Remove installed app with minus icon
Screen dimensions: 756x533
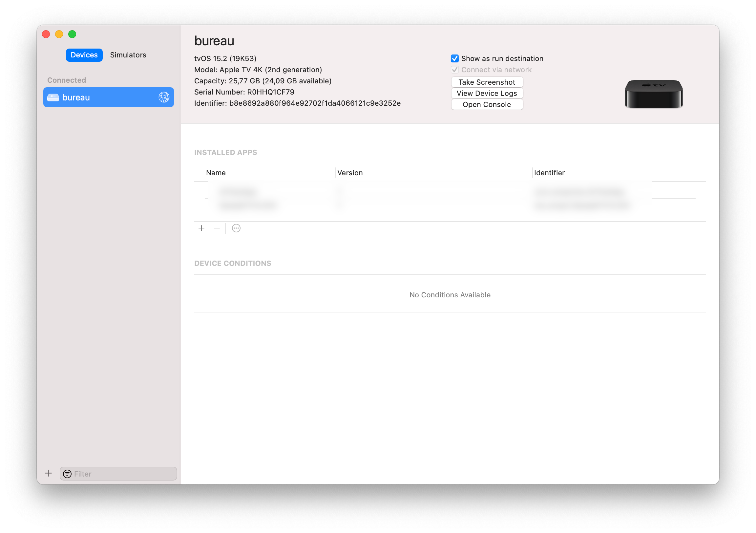point(217,228)
